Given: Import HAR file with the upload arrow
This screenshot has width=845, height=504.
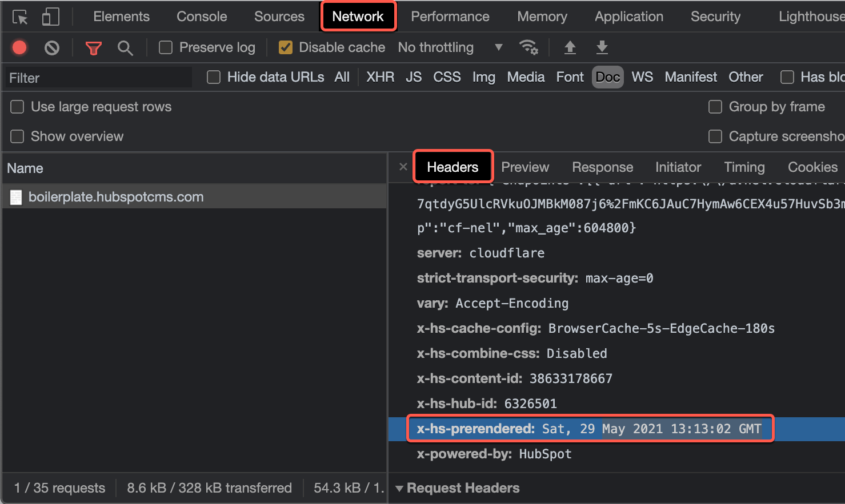Looking at the screenshot, I should (570, 47).
